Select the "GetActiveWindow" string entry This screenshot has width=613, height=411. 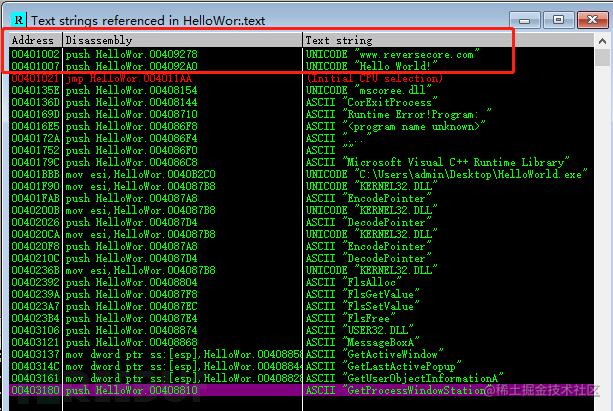coord(375,354)
